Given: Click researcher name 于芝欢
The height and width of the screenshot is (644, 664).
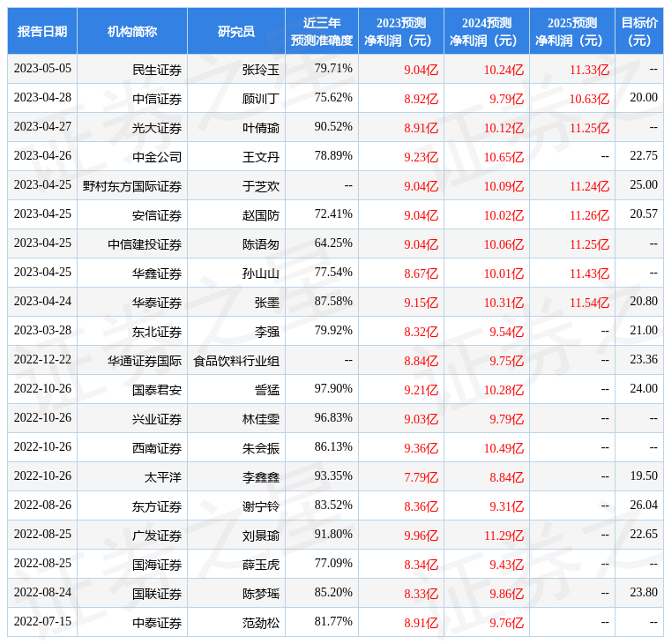Looking at the screenshot, I should coord(261,186).
